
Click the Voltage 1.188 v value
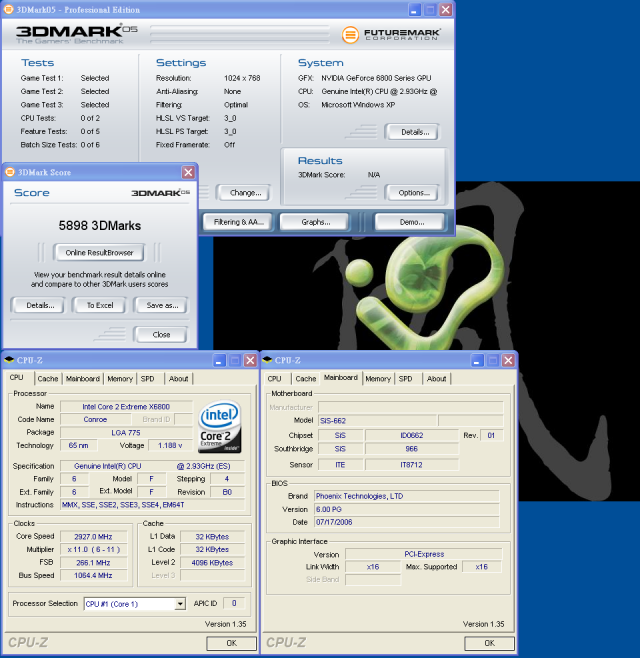(x=170, y=445)
